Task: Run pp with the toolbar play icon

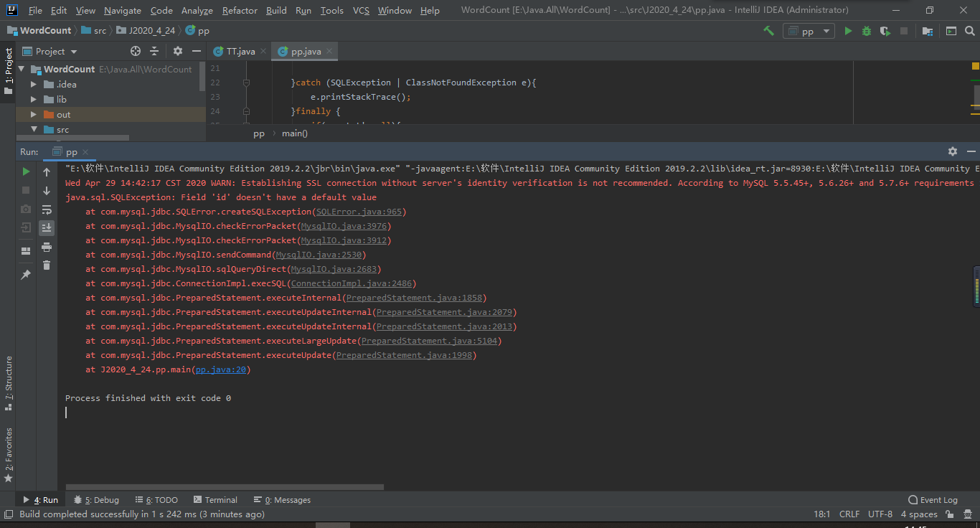Action: click(848, 31)
